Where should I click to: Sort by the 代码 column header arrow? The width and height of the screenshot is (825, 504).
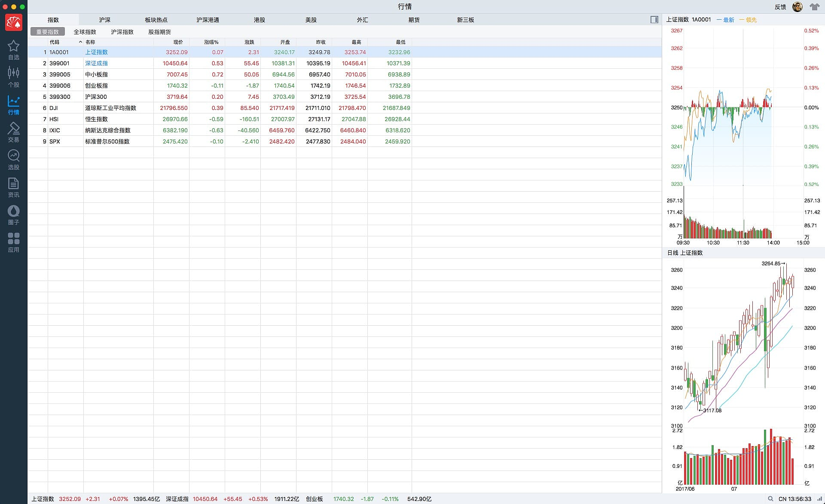(x=80, y=42)
